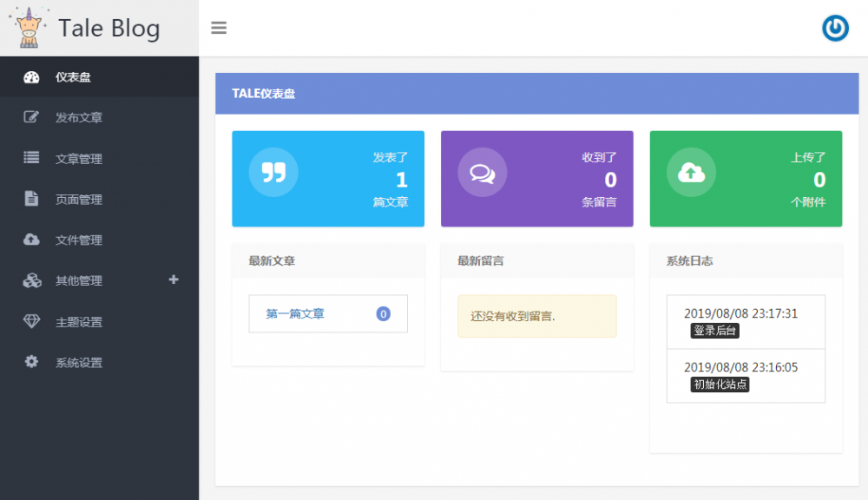Click the diamond icon for 主题设置
The image size is (868, 500).
click(31, 321)
